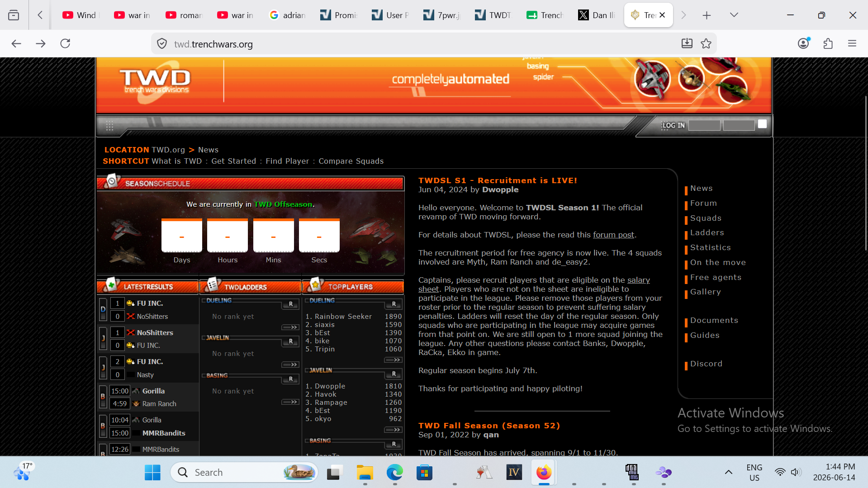
Task: Switch to the Dan Ili X tab
Action: 597,15
